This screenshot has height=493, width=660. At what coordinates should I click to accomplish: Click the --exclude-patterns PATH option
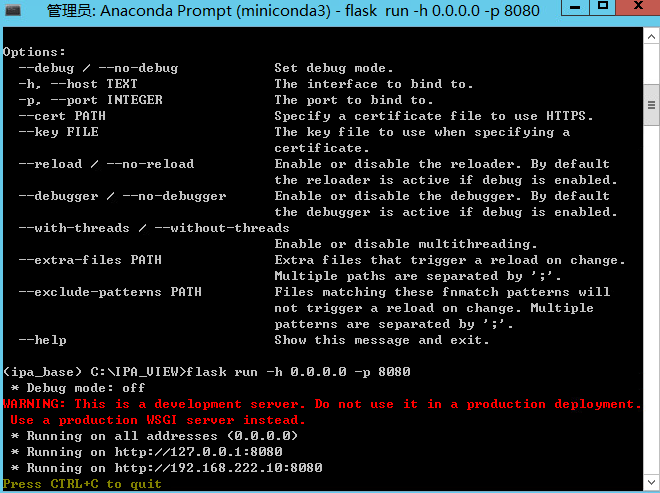pos(110,292)
